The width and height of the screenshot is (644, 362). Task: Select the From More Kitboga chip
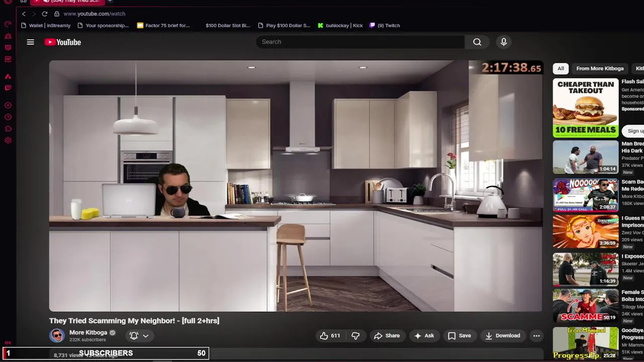(x=600, y=68)
